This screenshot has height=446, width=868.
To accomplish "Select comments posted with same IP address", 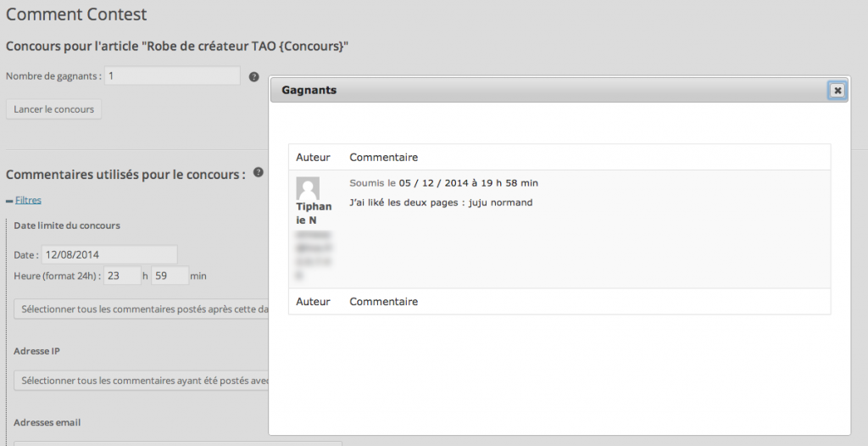I will [x=142, y=381].
